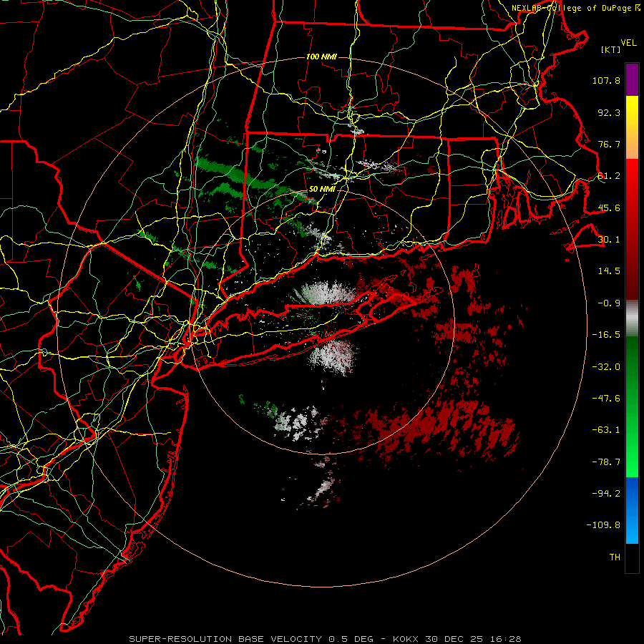Click the 61.2 velocity scale value
The height and width of the screenshot is (644, 644).
click(x=609, y=176)
